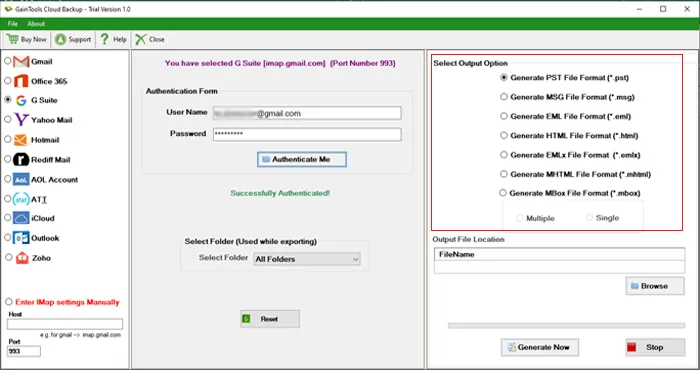Click the Gmail envelope logo
Viewport: 700px width, 370px height.
point(21,62)
